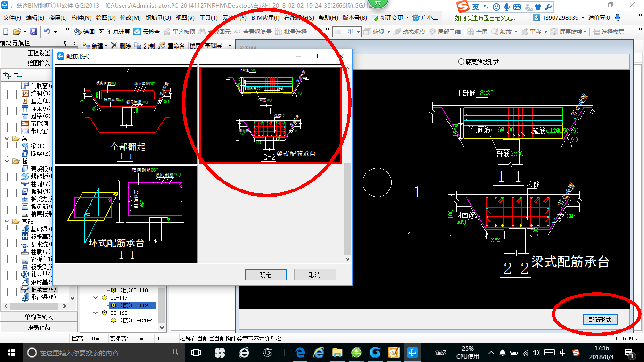This screenshot has height=362, width=644.
Task: Open Task View on the taskbar
Action: (196, 353)
